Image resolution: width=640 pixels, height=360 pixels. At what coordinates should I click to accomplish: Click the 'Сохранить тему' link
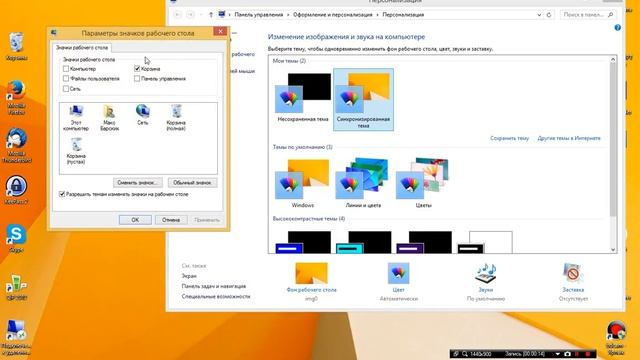pyautogui.click(x=509, y=138)
